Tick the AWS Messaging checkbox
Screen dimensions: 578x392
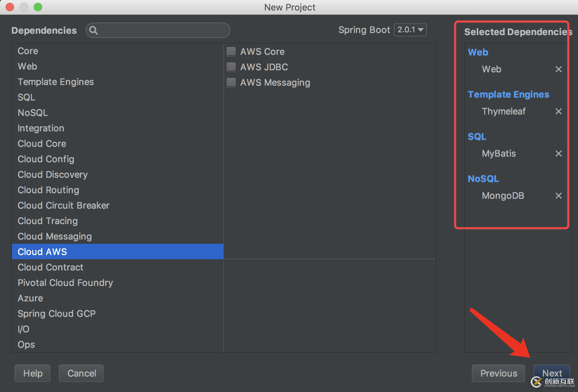[231, 82]
